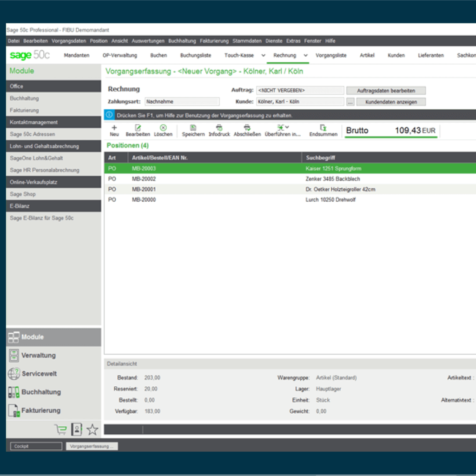Screen dimensions: 476x476
Task: Click the favorites star icon
Action: (x=93, y=430)
